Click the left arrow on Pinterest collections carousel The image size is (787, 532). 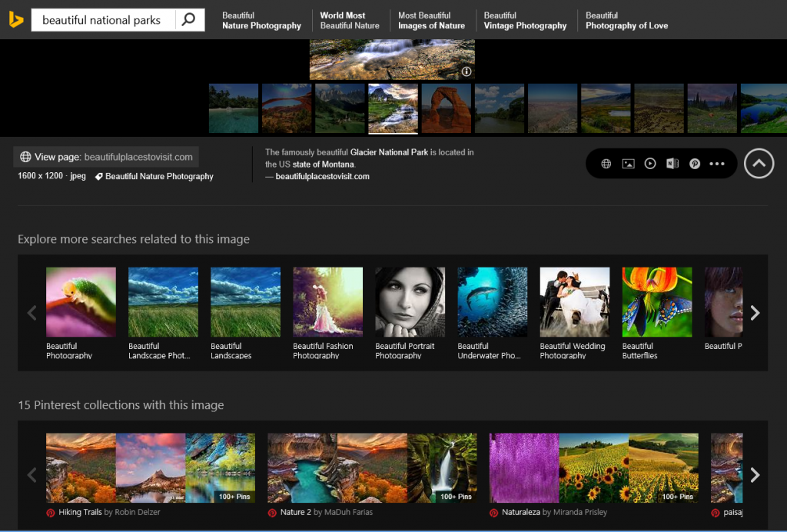tap(32, 474)
